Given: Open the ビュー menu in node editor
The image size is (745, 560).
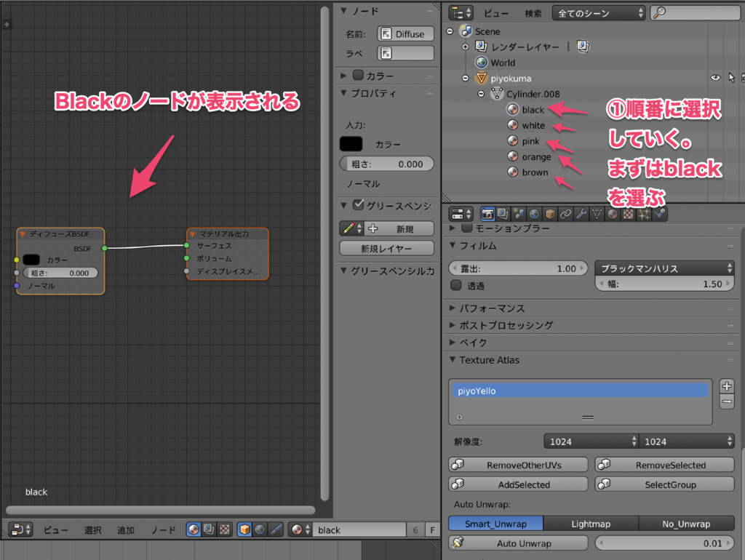Looking at the screenshot, I should [x=55, y=529].
